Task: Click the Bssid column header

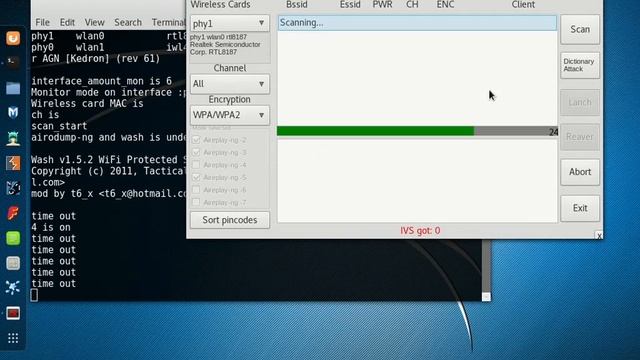Action: tap(297, 4)
